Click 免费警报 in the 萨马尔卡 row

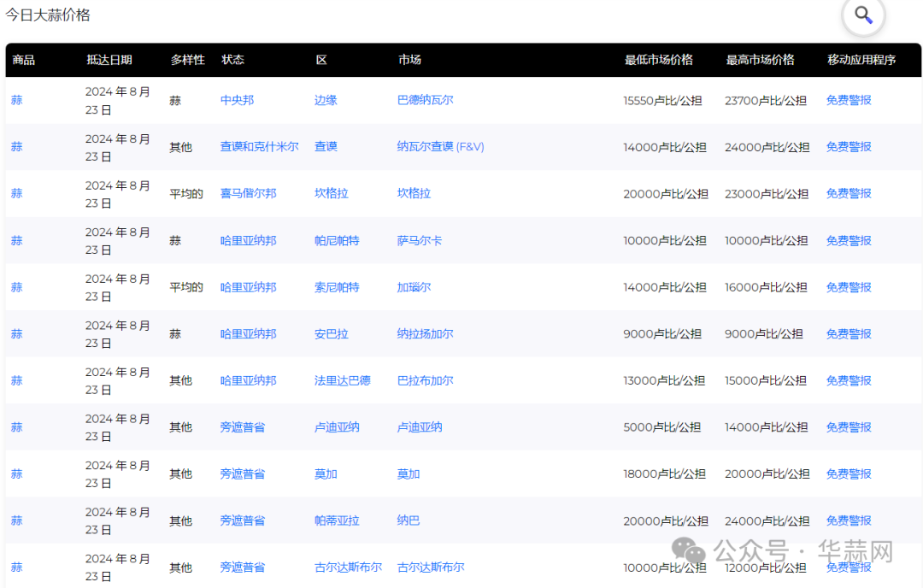[849, 240]
